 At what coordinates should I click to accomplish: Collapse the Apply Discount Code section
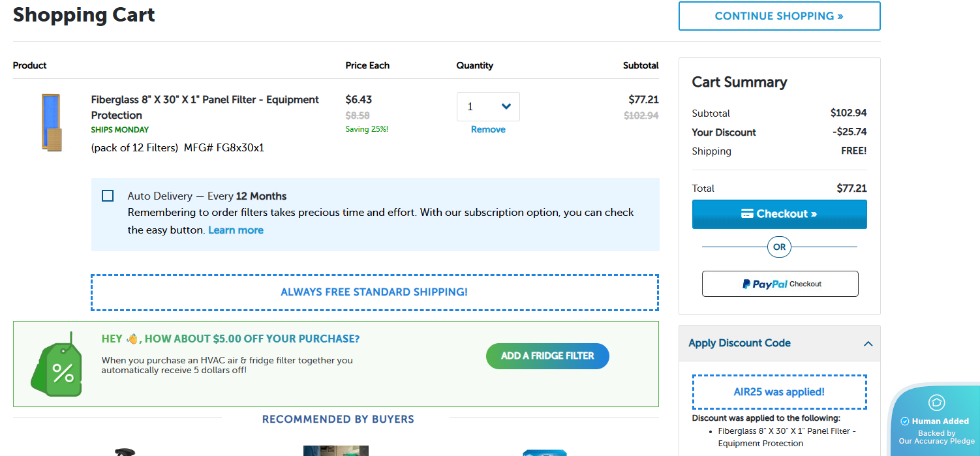868,344
